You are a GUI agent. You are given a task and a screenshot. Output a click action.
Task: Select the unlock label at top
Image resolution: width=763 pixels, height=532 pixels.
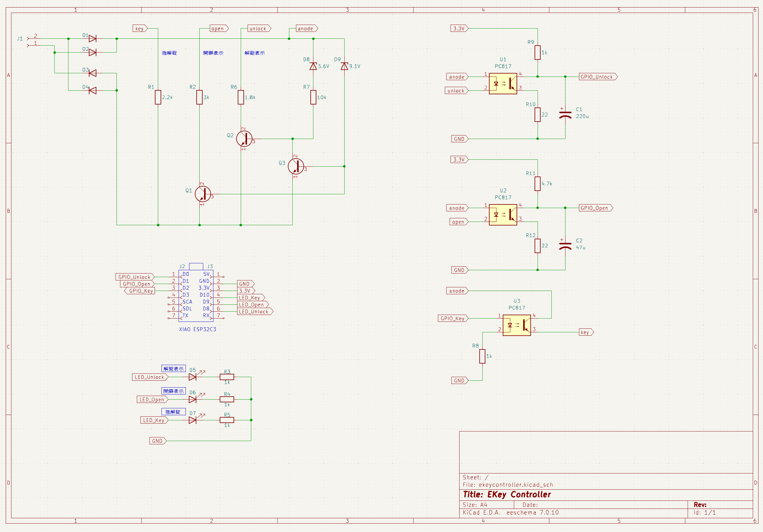point(259,29)
